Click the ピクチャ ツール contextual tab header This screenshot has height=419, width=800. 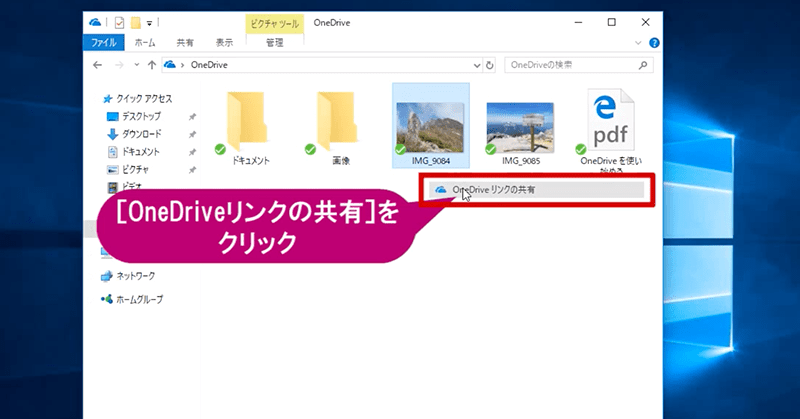pyautogui.click(x=274, y=23)
